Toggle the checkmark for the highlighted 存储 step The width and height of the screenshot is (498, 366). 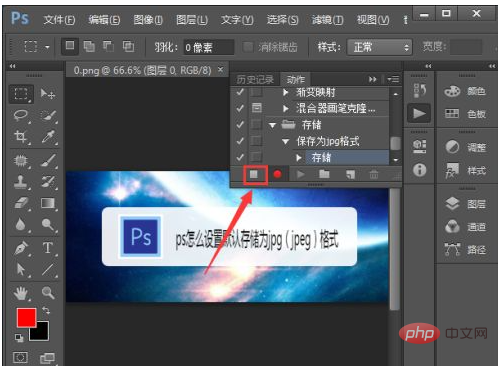click(x=240, y=157)
